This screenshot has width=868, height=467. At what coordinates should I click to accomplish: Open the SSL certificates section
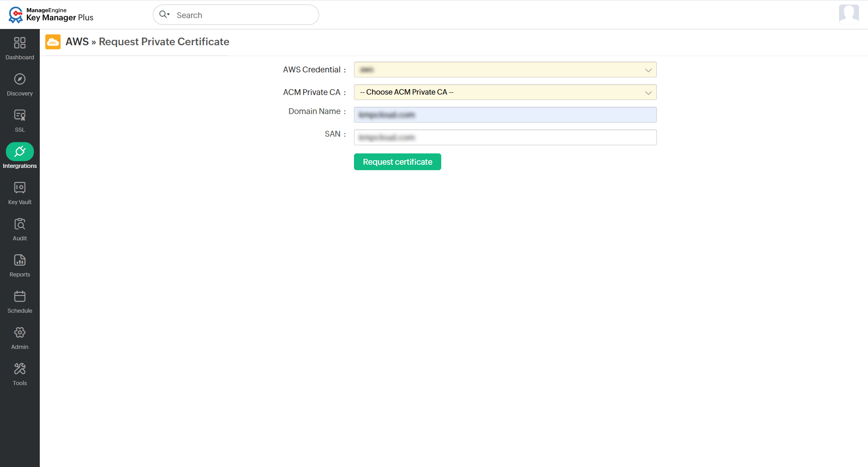[20, 120]
